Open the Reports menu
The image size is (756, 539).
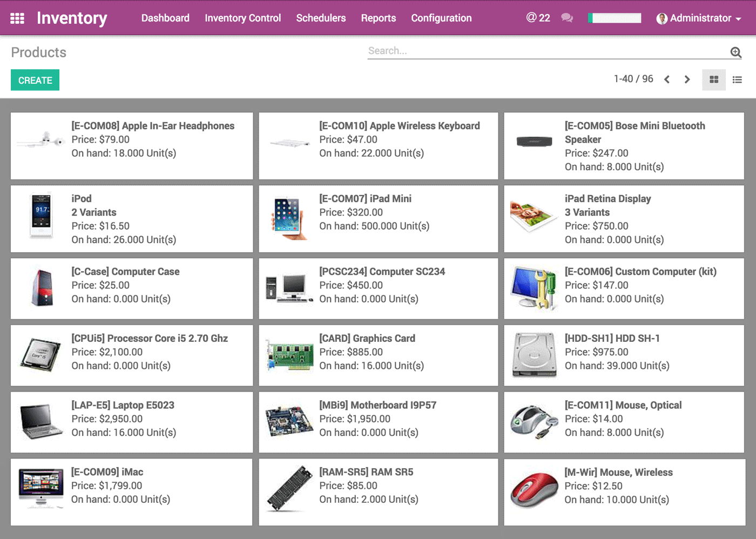click(x=378, y=18)
